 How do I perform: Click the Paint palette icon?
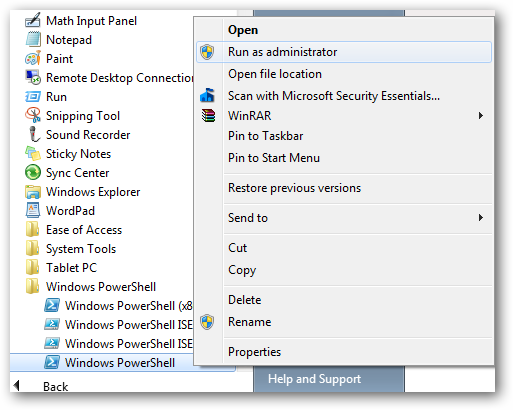pos(33,58)
